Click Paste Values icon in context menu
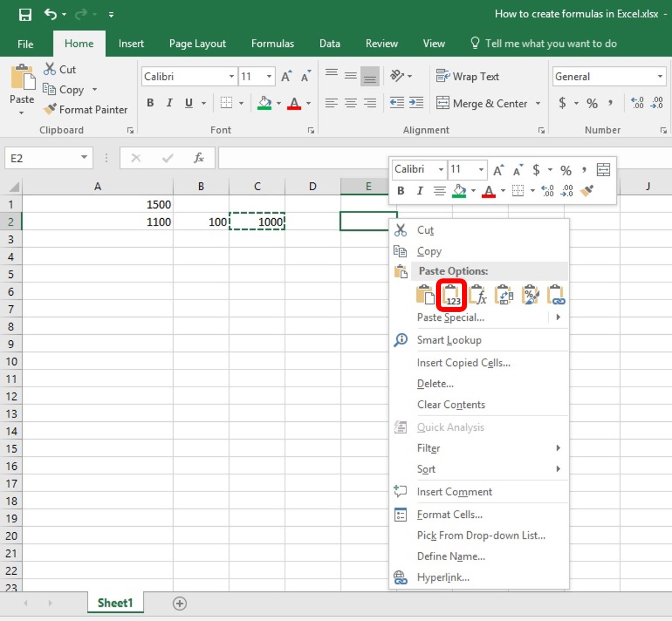The width and height of the screenshot is (672, 621). (x=452, y=295)
